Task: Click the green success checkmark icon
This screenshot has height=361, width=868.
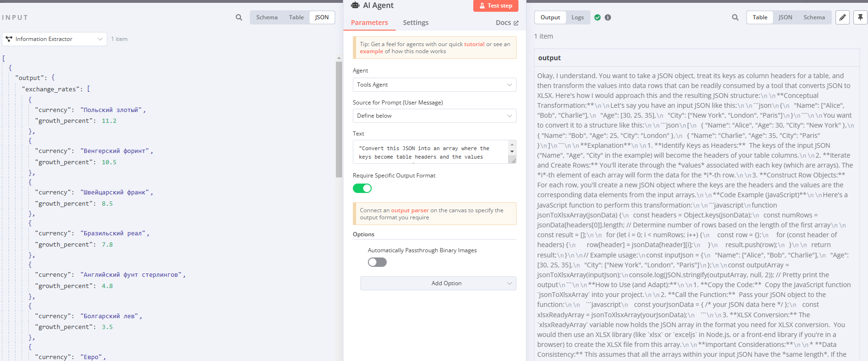Action: 597,17
